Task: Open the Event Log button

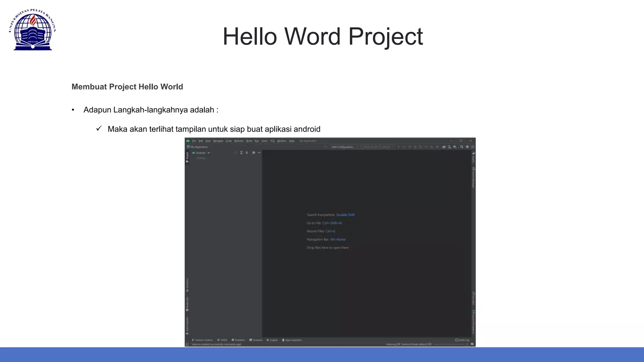Action: pyautogui.click(x=462, y=340)
